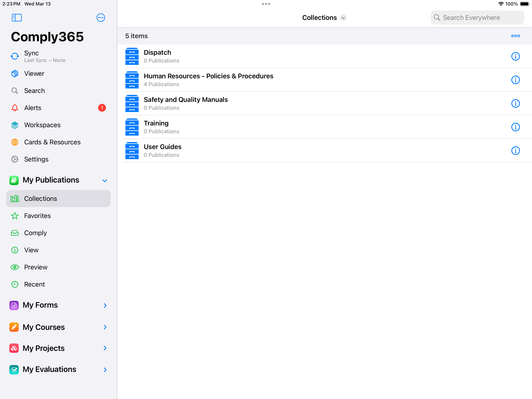
Task: Collapse the My Publications section
Action: point(105,180)
